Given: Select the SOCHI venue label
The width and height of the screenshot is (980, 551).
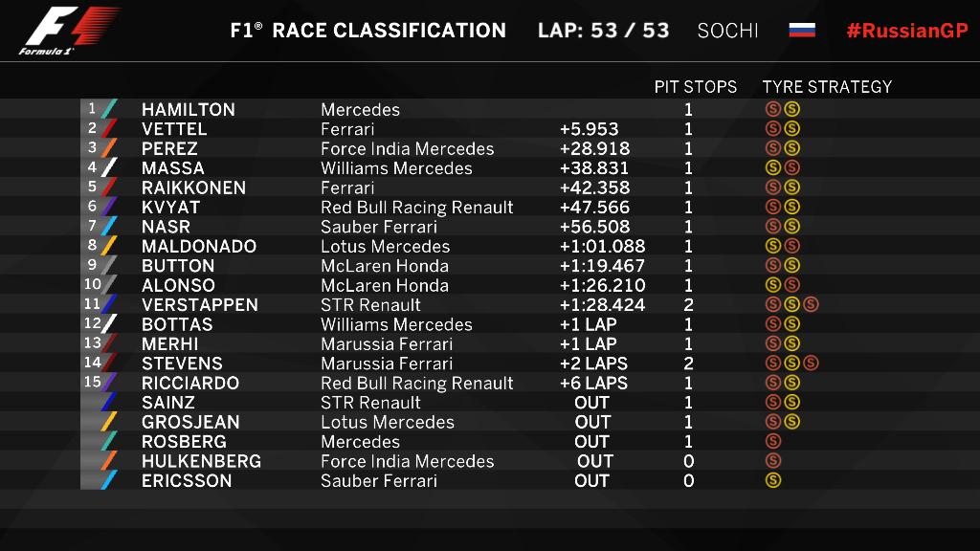Looking at the screenshot, I should tap(727, 30).
